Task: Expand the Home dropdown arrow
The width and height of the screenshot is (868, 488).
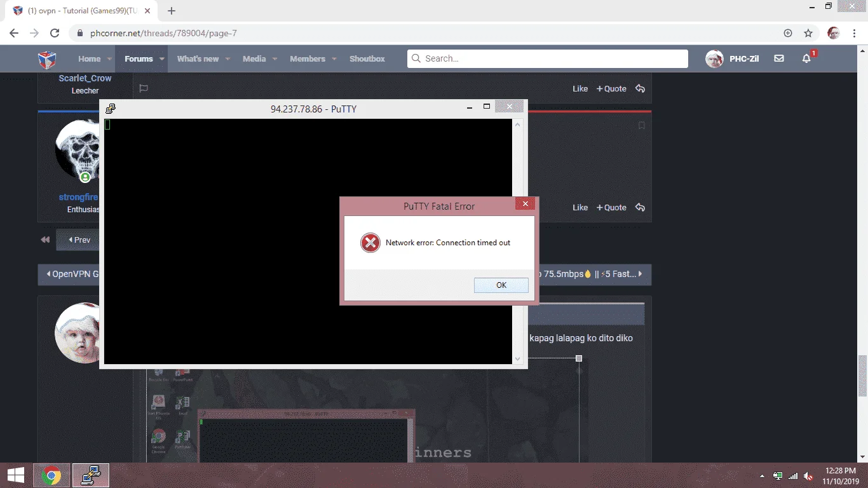Action: point(109,58)
